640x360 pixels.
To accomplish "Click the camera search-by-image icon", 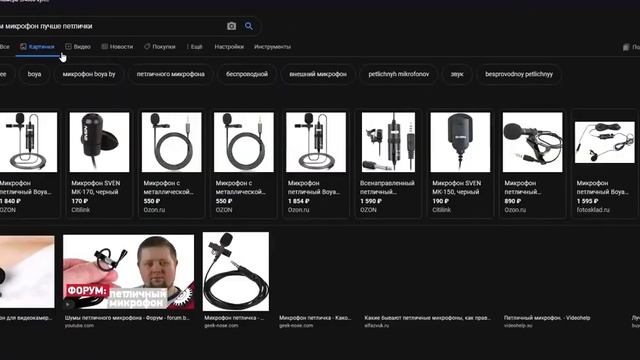I will pyautogui.click(x=231, y=26).
